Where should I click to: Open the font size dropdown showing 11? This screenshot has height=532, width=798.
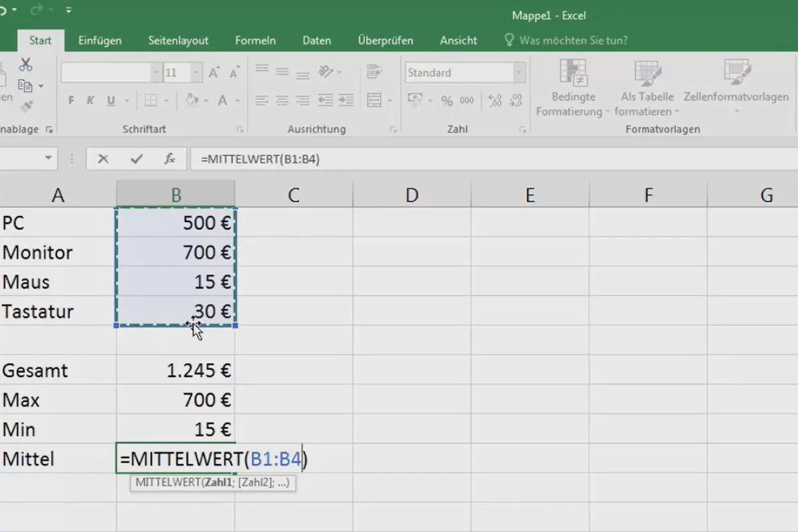197,72
